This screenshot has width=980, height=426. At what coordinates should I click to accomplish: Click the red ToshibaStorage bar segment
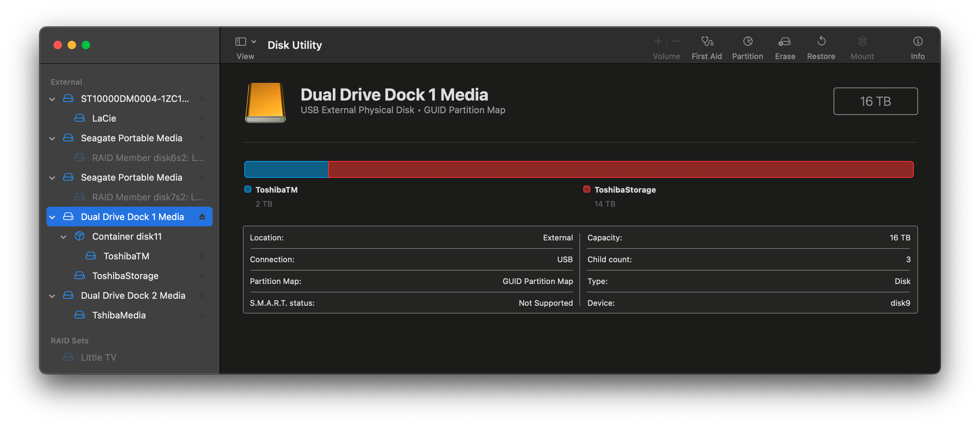pyautogui.click(x=620, y=169)
